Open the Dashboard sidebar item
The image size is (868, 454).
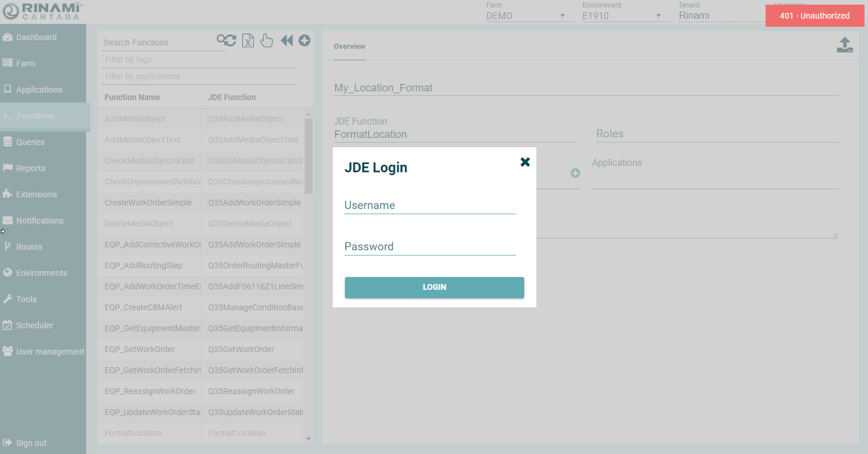36,37
